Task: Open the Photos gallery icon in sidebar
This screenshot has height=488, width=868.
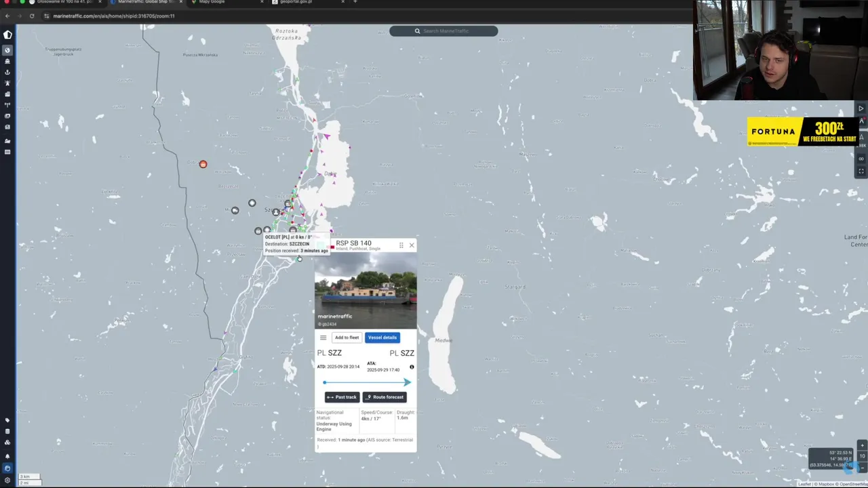Action: (x=7, y=116)
